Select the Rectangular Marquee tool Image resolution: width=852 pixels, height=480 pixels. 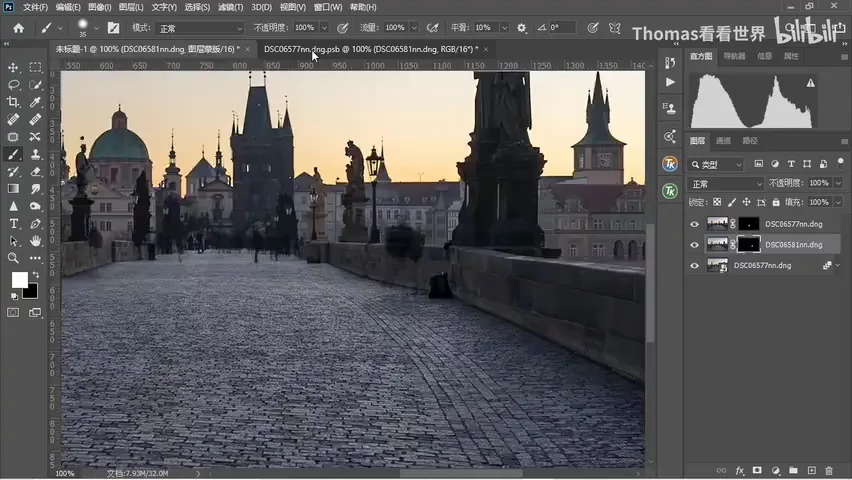pyautogui.click(x=35, y=67)
